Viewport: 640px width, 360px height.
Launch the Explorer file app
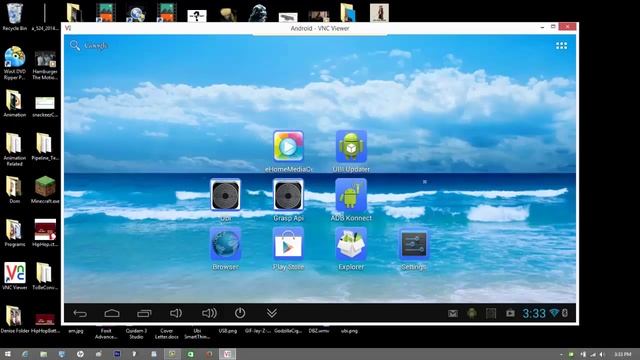pos(351,244)
